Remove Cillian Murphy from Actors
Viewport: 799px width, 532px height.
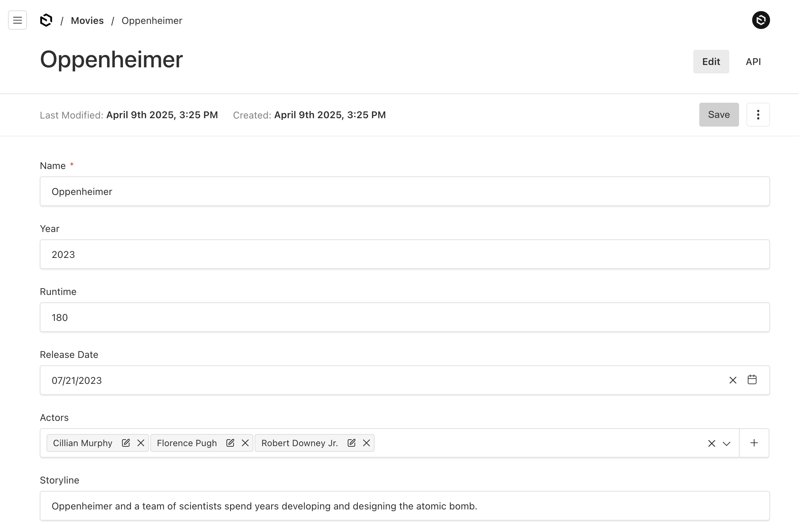point(141,443)
